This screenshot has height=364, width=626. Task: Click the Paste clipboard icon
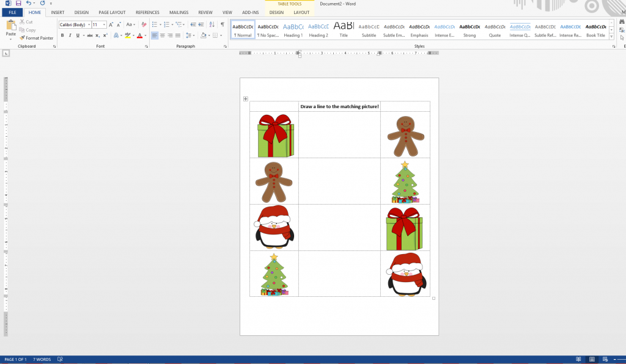(x=11, y=26)
